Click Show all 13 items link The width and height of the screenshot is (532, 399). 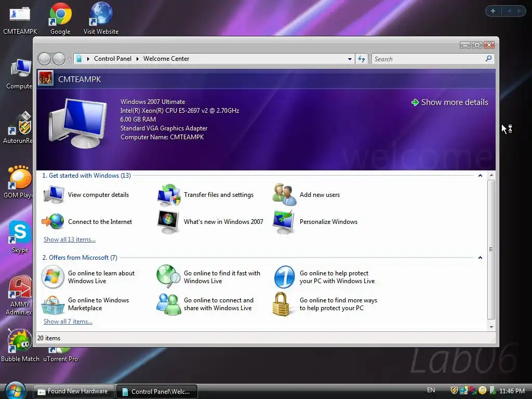(x=70, y=240)
